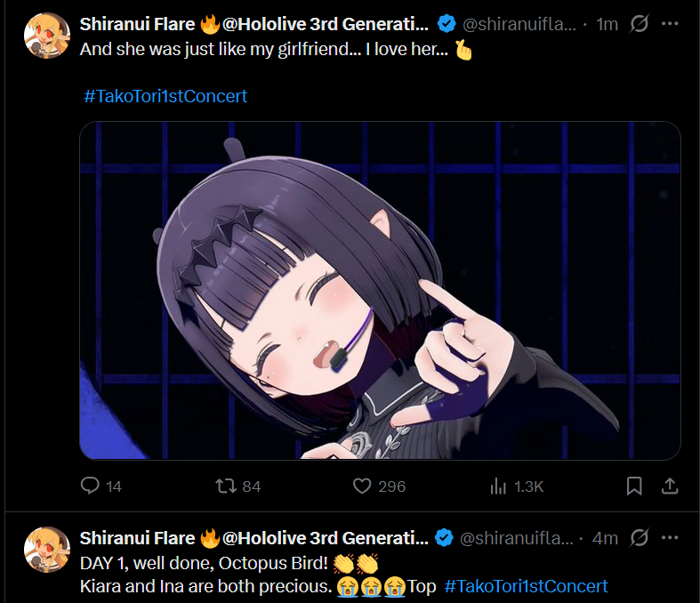Open Grok icon on the 4m tweet
This screenshot has width=700, height=603.
639,537
